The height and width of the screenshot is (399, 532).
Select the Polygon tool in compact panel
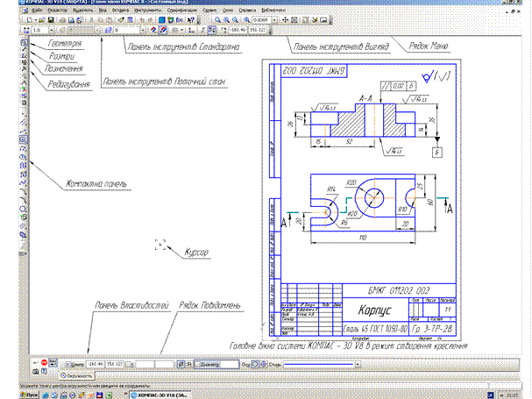24,209
